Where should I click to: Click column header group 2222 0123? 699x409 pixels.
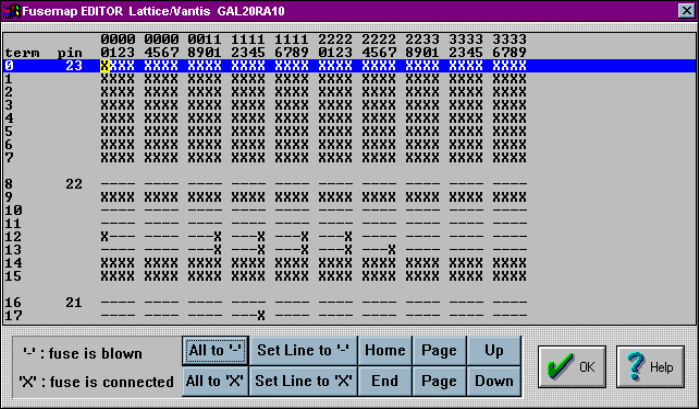335,46
